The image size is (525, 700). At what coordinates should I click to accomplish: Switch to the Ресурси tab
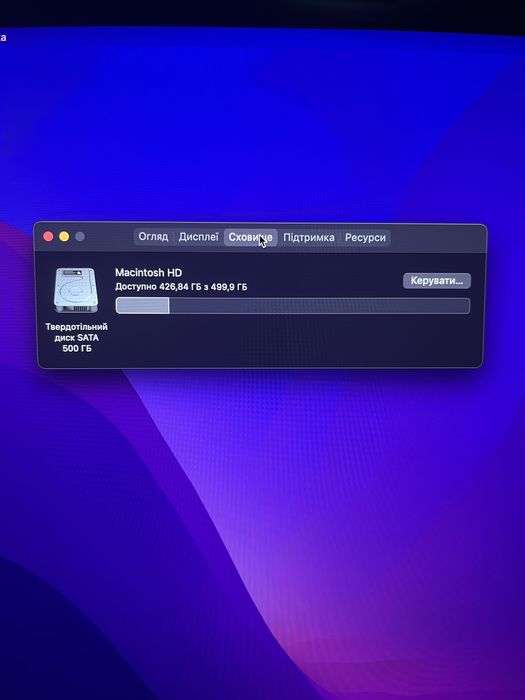tap(365, 238)
